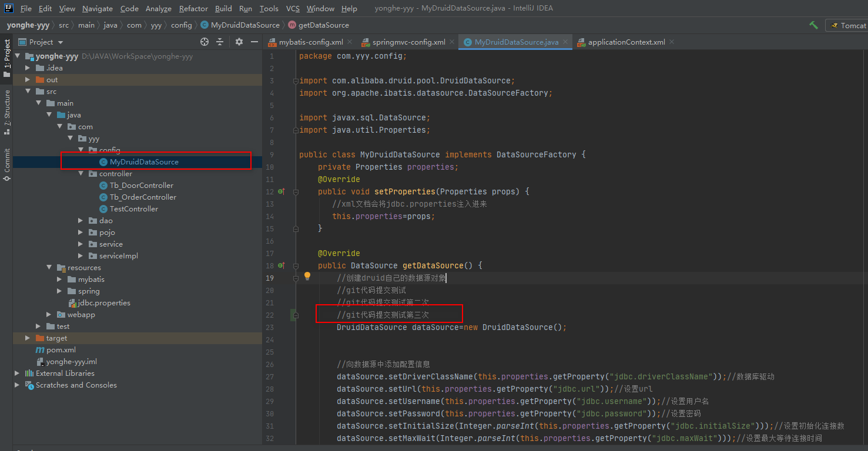Collapse the controller package
The height and width of the screenshot is (451, 868).
(x=81, y=174)
